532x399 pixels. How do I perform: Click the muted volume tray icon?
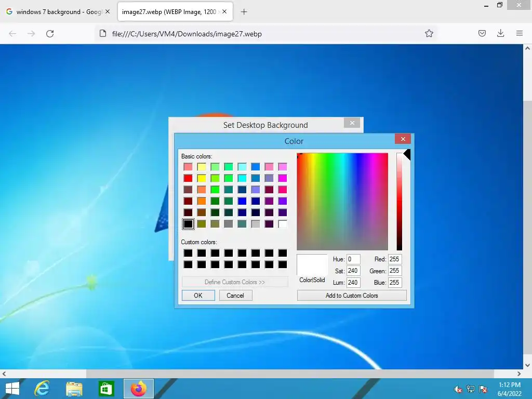458,389
